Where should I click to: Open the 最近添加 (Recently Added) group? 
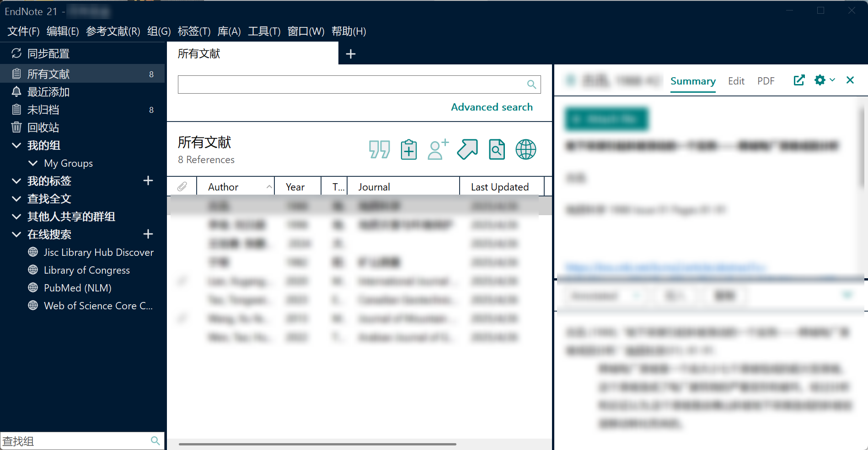tap(48, 92)
